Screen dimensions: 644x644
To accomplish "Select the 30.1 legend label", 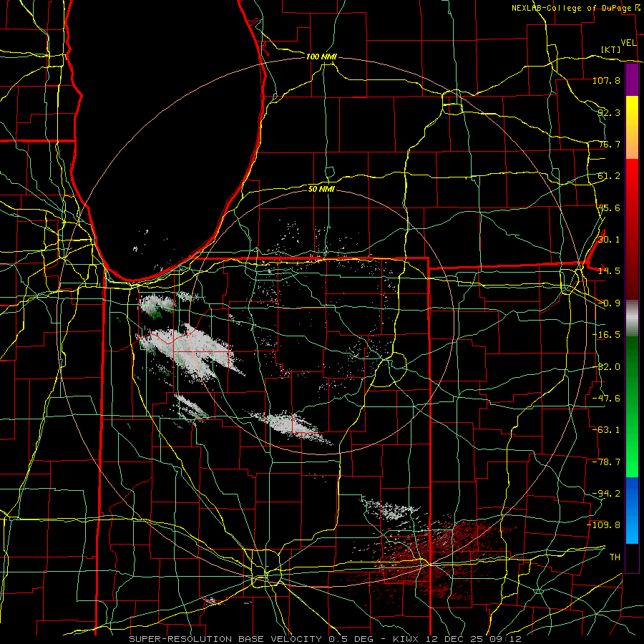I will point(609,240).
